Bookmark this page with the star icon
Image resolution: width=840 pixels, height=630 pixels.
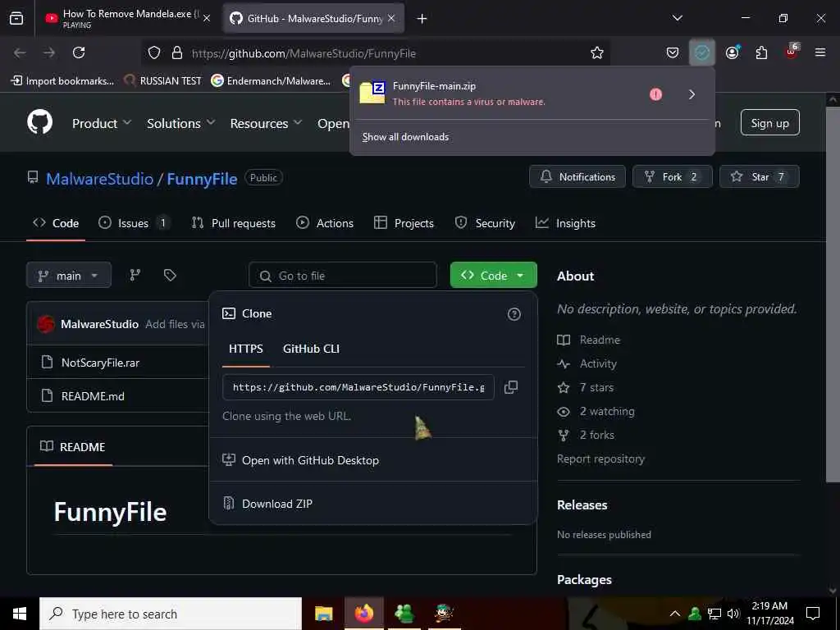(597, 52)
